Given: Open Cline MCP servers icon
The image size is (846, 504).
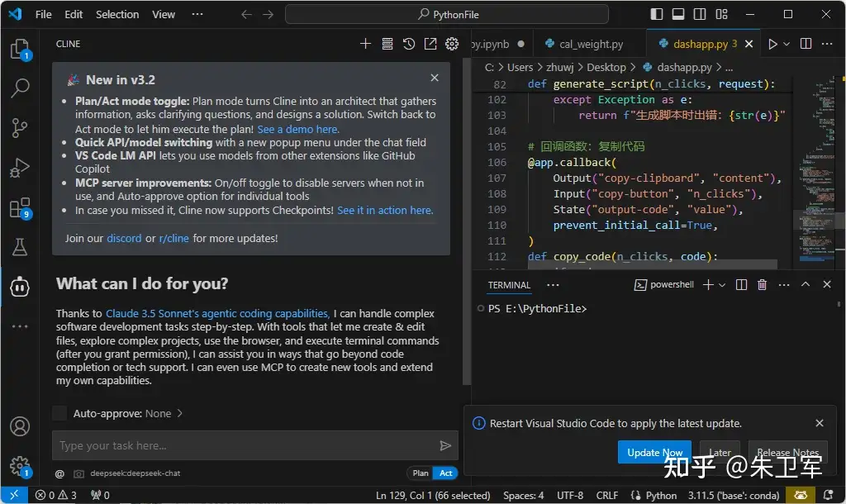Looking at the screenshot, I should (x=387, y=44).
